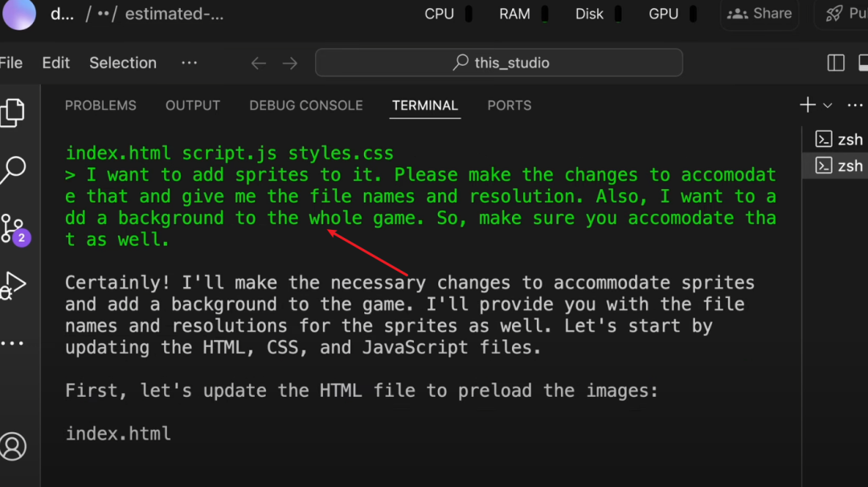Click the new terminal plus icon
Image resolution: width=868 pixels, height=487 pixels.
click(x=807, y=105)
